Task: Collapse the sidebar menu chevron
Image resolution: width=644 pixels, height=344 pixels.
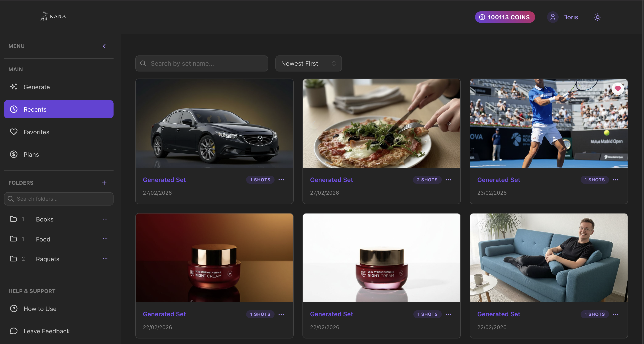Action: [104, 46]
